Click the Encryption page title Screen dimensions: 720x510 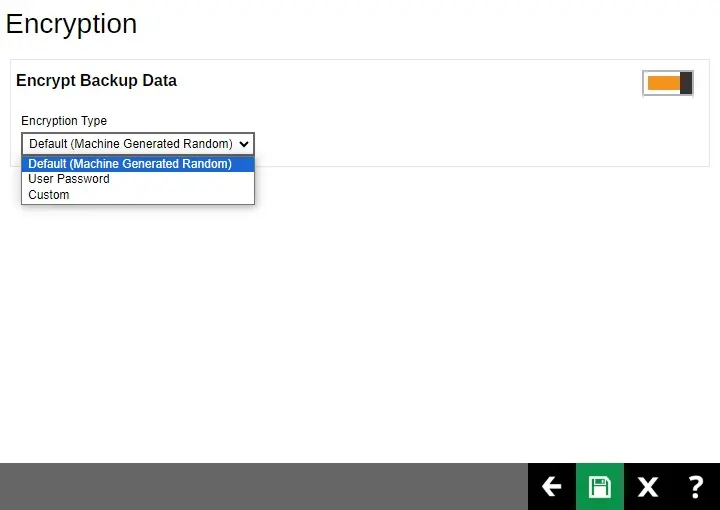(71, 24)
